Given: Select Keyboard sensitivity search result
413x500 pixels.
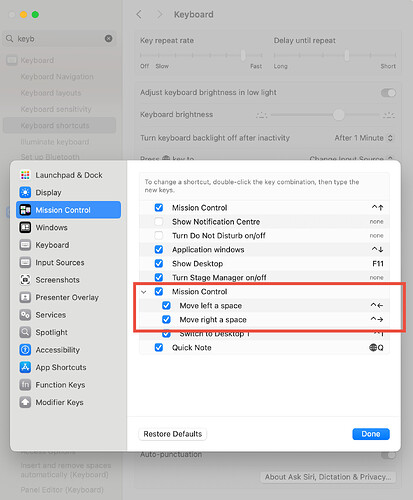Looking at the screenshot, I should [56, 109].
